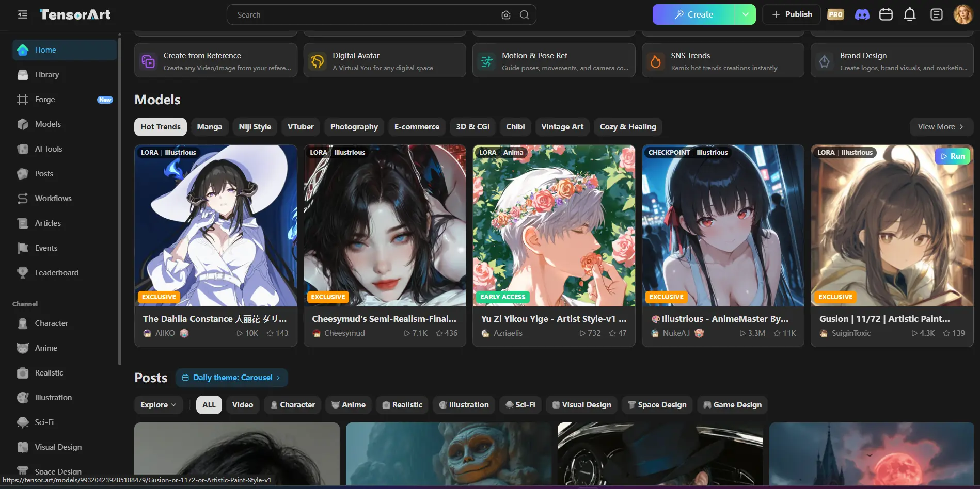Open the Digital Avatar card
This screenshot has height=489, width=980.
[385, 60]
